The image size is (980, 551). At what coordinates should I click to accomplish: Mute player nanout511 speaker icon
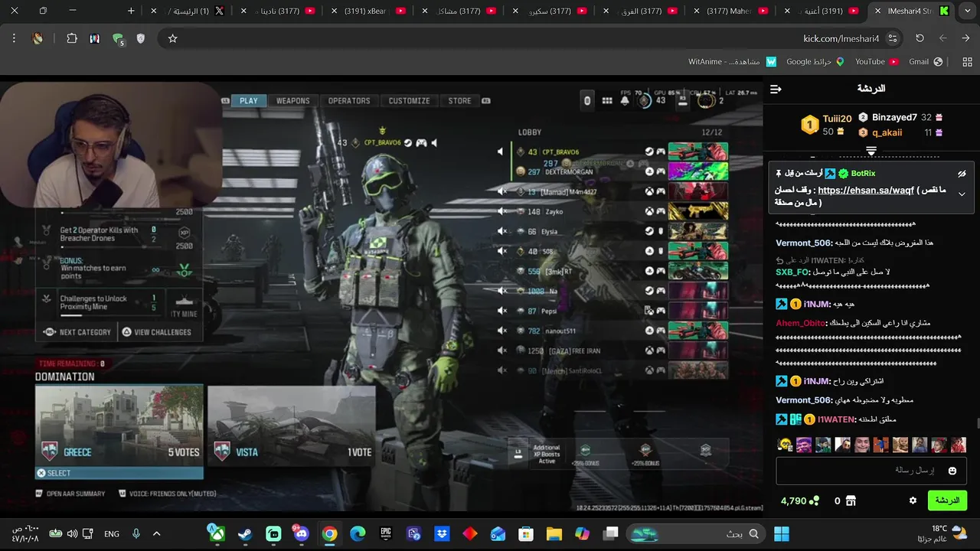pyautogui.click(x=502, y=331)
